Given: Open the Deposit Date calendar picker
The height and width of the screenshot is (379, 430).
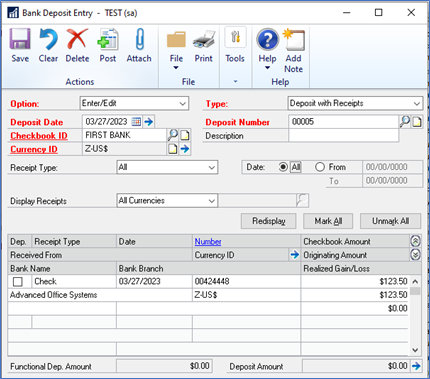Looking at the screenshot, I should [x=136, y=122].
